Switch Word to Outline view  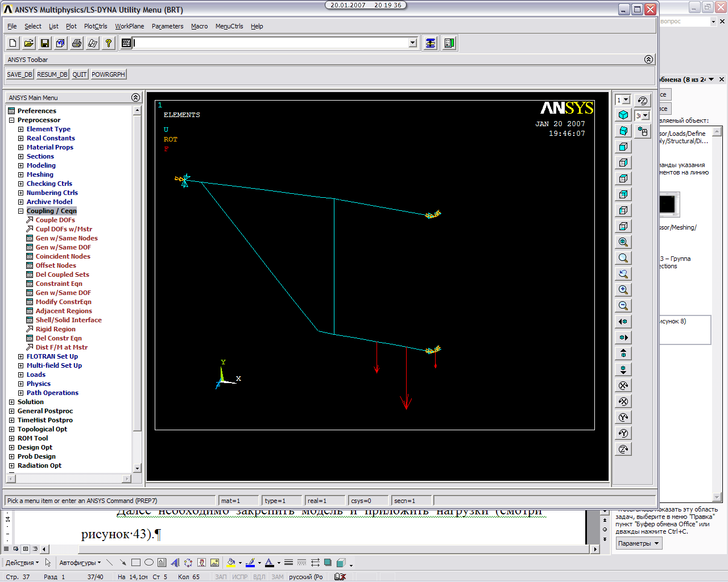point(35,549)
